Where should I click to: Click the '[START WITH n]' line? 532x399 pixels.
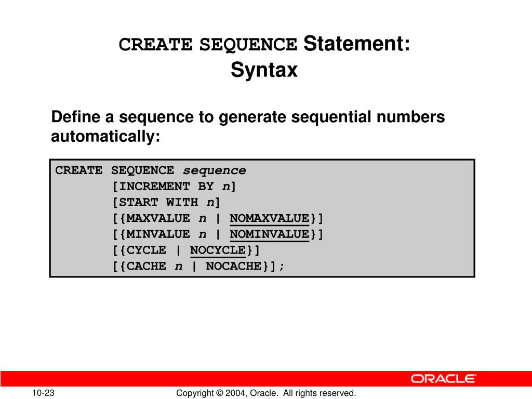point(166,202)
